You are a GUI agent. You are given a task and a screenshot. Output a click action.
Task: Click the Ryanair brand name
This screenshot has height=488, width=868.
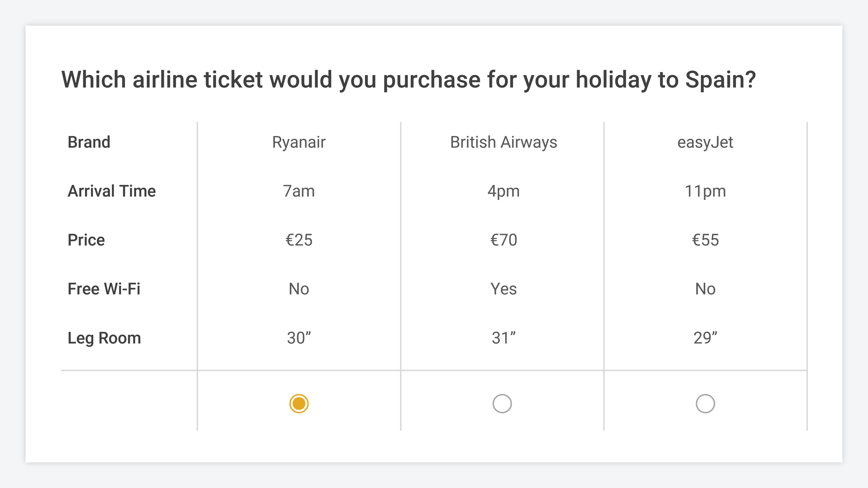[299, 142]
